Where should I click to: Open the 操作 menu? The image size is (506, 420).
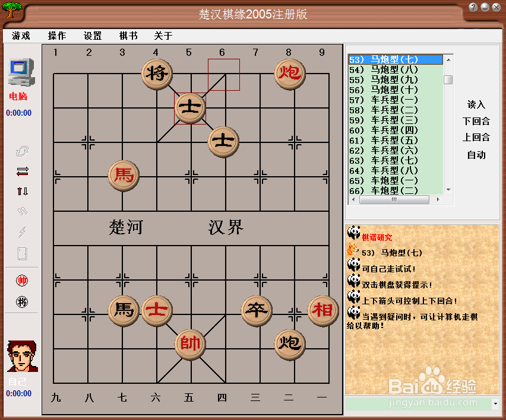57,36
